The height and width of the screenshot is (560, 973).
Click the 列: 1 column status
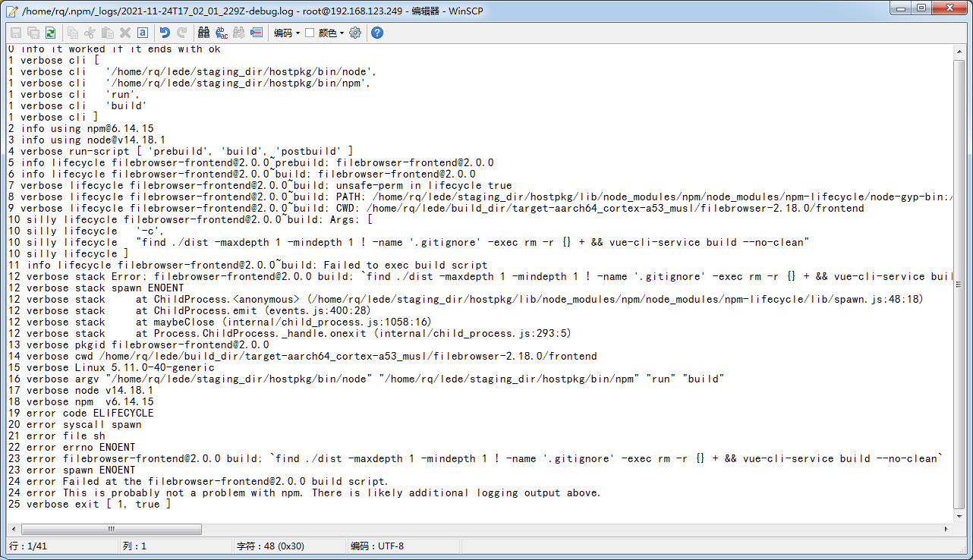click(134, 546)
